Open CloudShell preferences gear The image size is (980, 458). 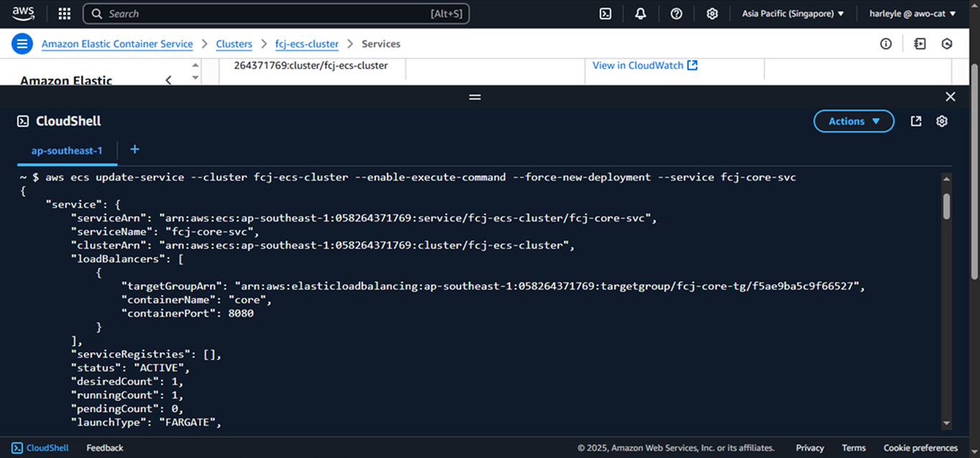[942, 121]
